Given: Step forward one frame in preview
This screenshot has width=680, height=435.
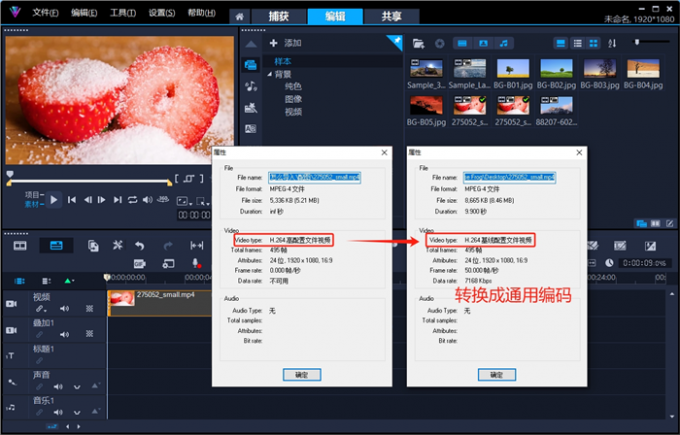Looking at the screenshot, I should 101,200.
